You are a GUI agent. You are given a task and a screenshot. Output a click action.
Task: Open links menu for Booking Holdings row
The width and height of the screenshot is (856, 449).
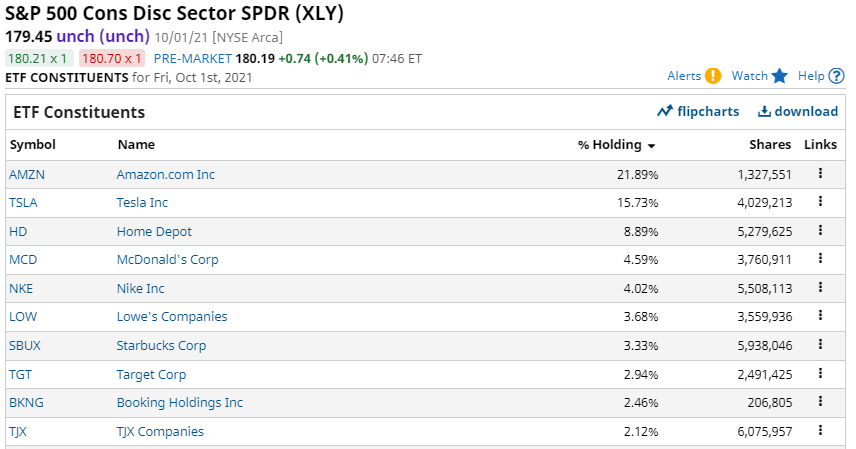(x=820, y=401)
